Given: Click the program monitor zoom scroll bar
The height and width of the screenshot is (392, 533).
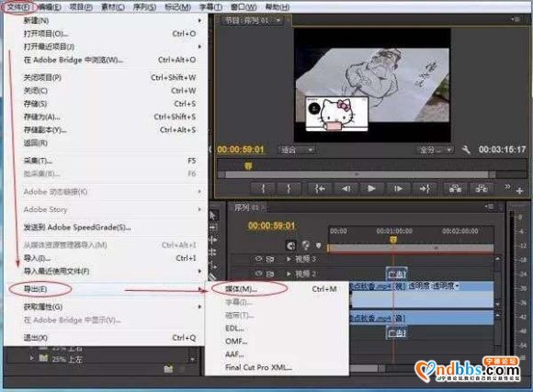Looking at the screenshot, I should pos(357,174).
